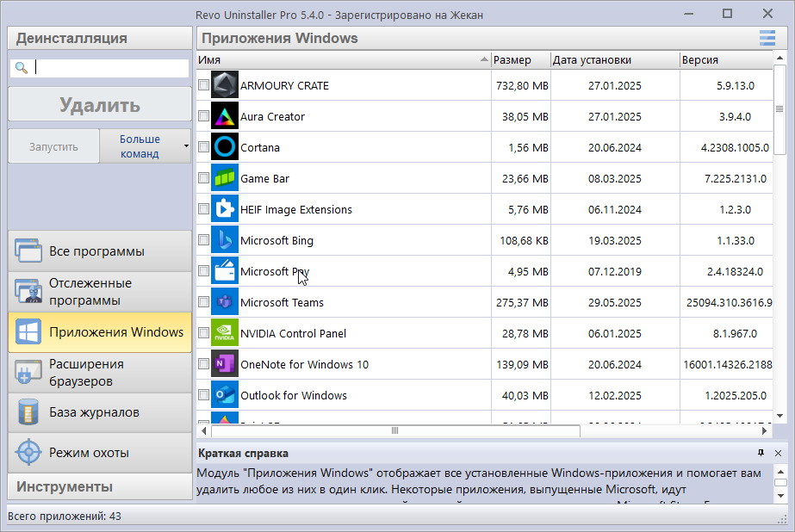Click the HEIF Image Extensions icon

pos(224,208)
